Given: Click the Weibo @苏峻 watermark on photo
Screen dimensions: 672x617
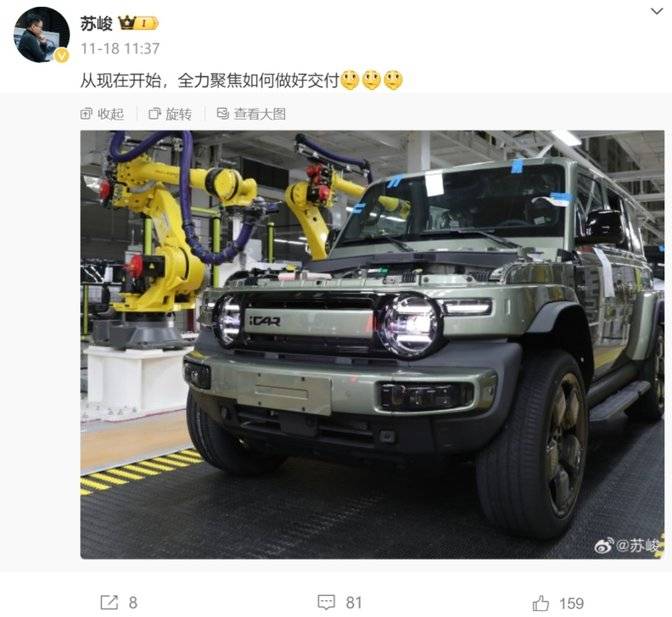Looking at the screenshot, I should tap(628, 546).
